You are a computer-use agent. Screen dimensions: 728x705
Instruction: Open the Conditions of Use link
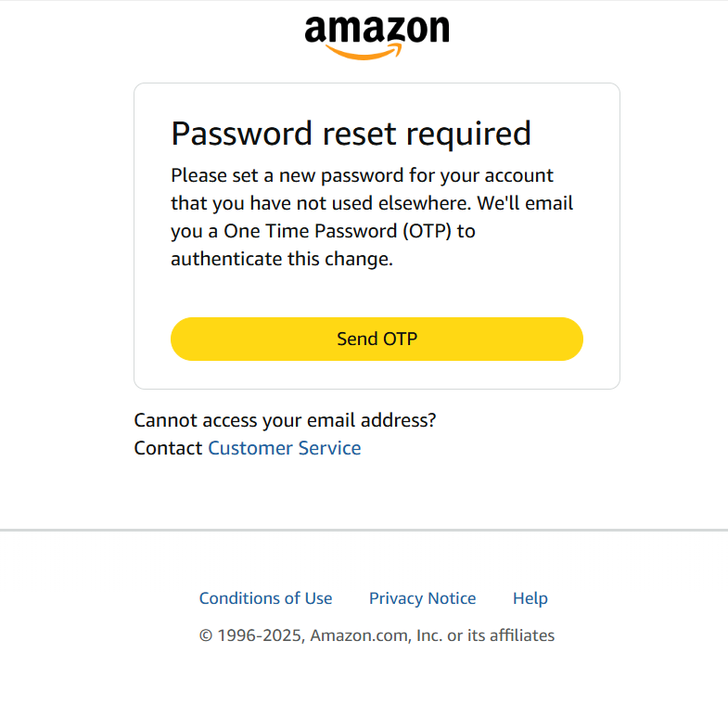pyautogui.click(x=265, y=598)
